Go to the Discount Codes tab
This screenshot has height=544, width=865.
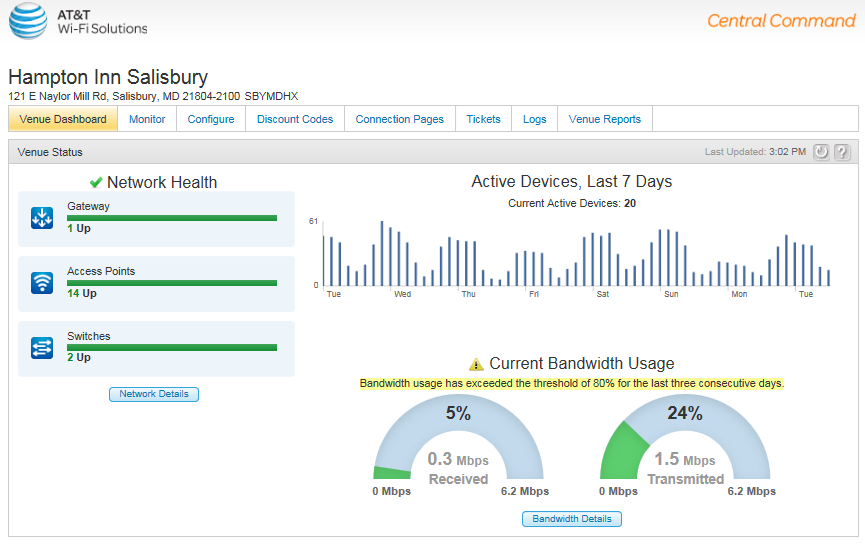(295, 119)
